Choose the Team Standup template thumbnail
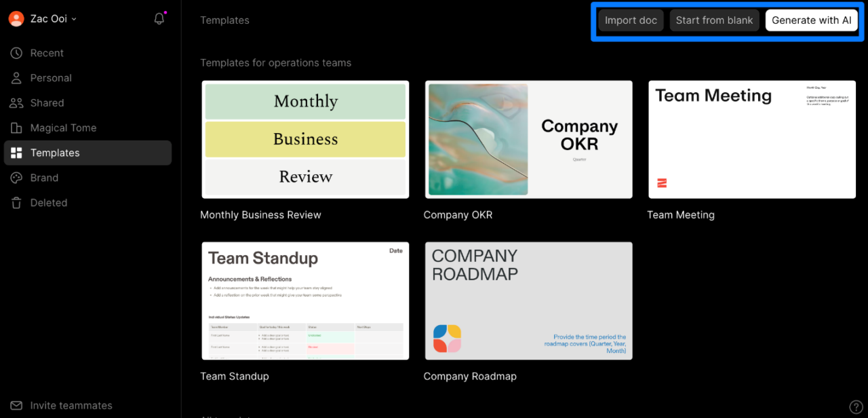 pos(305,301)
